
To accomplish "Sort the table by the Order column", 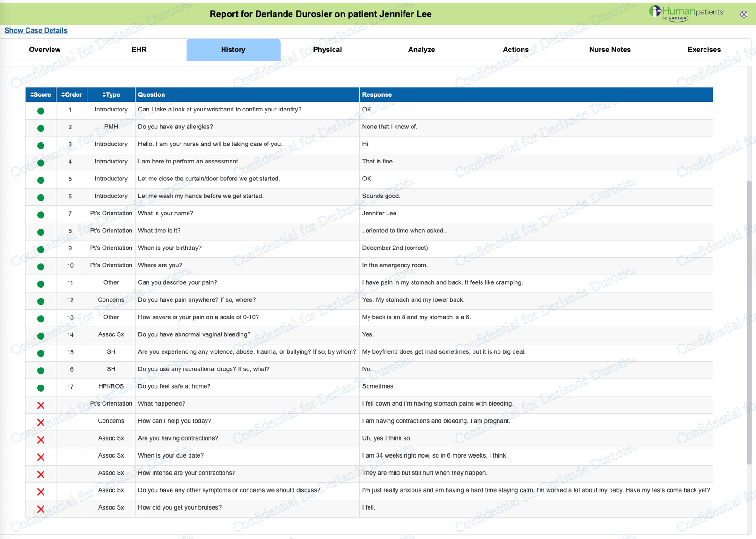I will click(x=72, y=94).
